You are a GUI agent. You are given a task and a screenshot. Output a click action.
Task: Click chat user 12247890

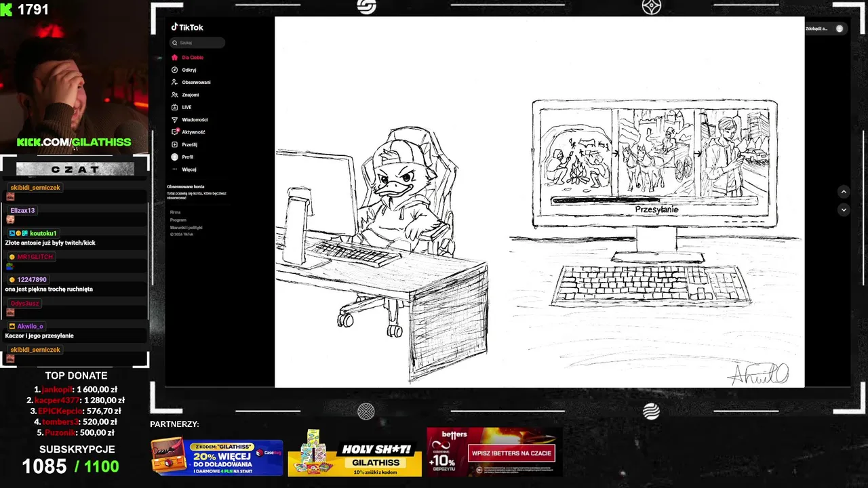click(x=32, y=279)
